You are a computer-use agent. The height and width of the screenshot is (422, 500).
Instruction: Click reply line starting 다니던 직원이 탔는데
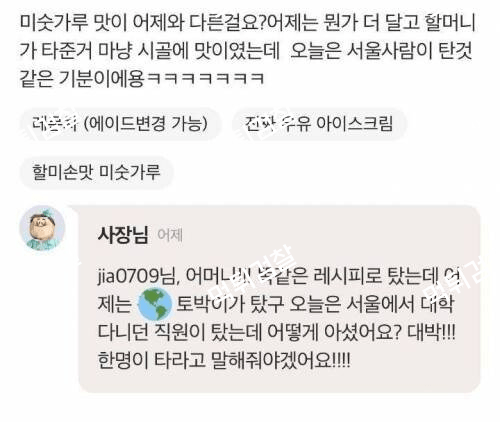click(x=277, y=332)
